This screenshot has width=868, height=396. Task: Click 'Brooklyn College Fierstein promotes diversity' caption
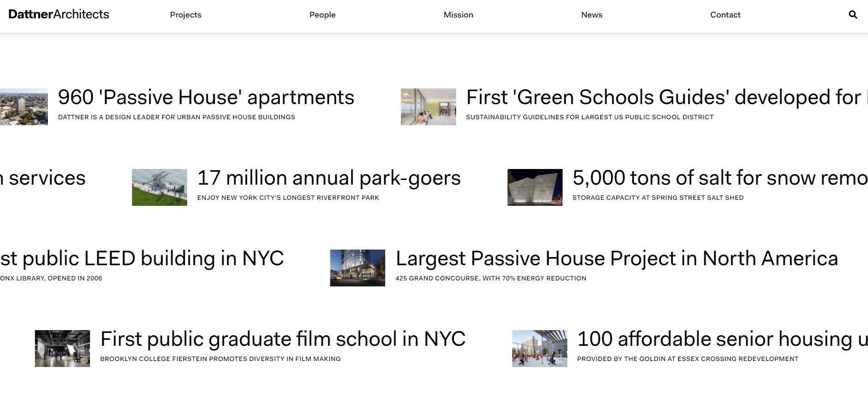(x=220, y=359)
